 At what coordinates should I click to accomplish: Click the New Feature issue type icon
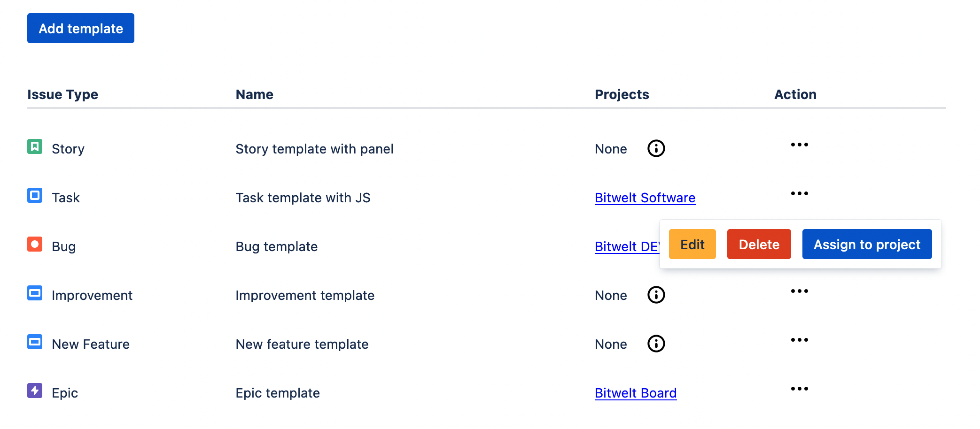point(35,342)
